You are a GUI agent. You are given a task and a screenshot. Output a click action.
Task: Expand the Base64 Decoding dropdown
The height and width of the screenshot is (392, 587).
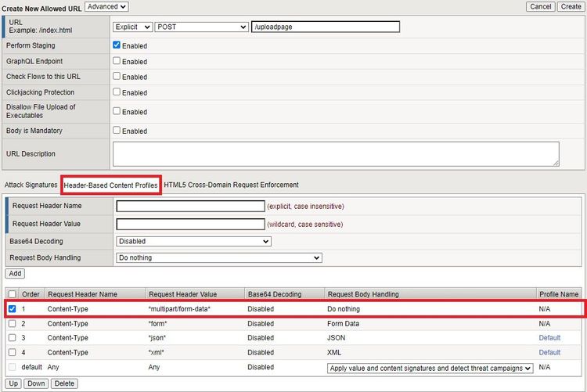tap(193, 241)
